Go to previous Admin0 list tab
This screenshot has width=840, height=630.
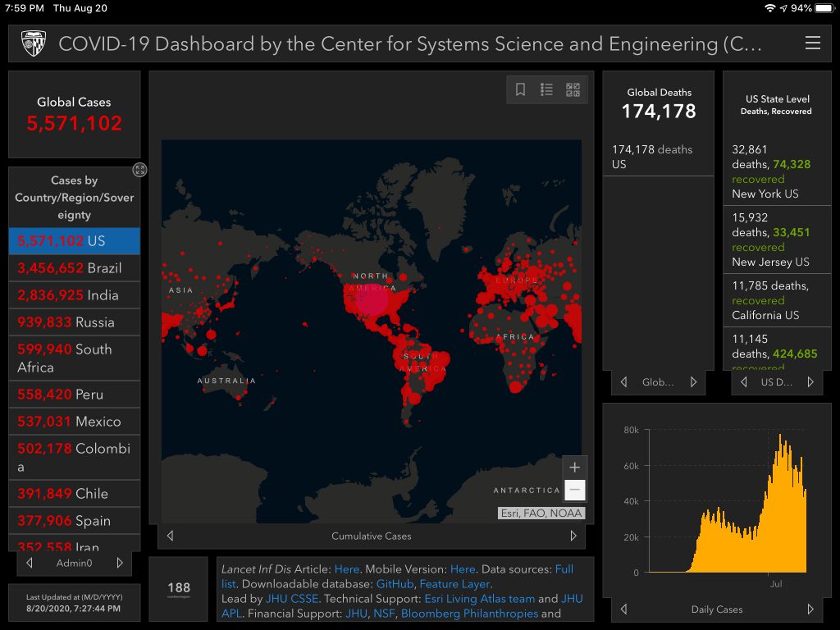[30, 563]
